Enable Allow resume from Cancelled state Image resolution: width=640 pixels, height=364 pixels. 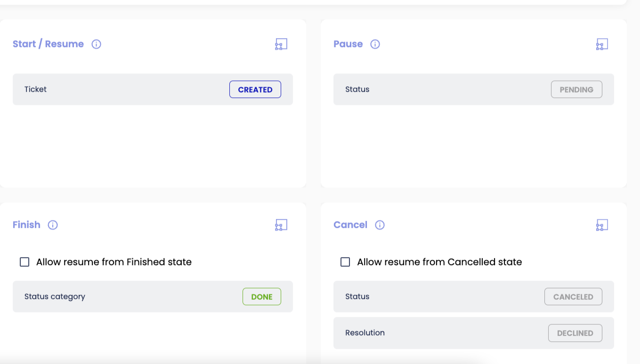(345, 262)
